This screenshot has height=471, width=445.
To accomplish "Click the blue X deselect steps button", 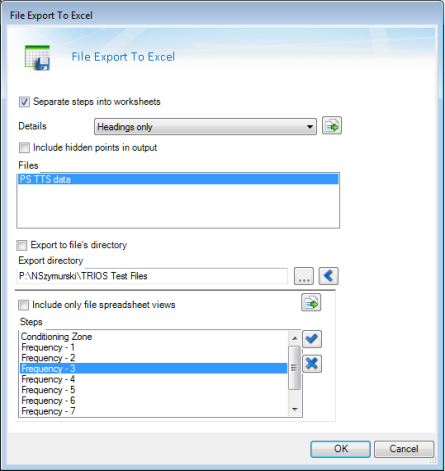I will pyautogui.click(x=312, y=363).
